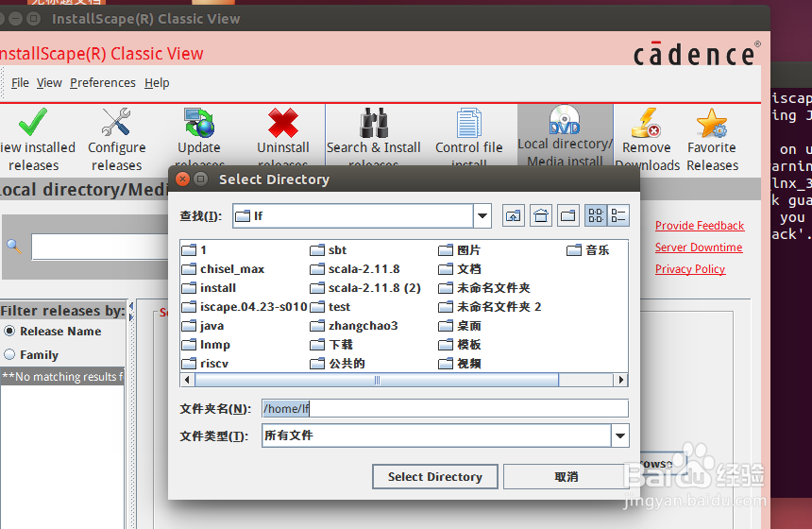Open the View menu
Viewport: 812px width, 529px height.
[49, 83]
